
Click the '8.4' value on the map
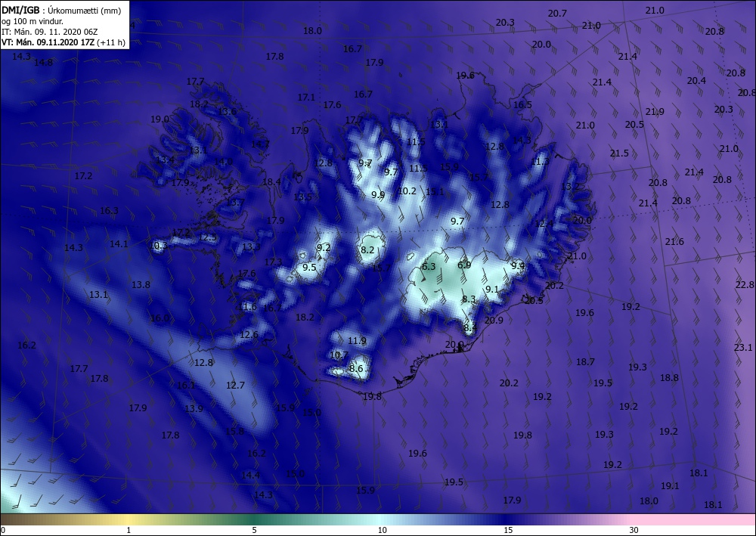(470, 327)
